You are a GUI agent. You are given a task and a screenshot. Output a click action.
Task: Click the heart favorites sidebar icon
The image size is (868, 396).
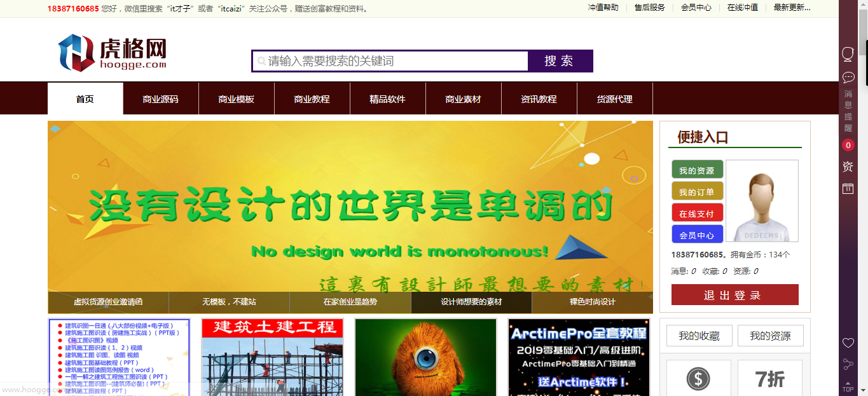(x=848, y=343)
